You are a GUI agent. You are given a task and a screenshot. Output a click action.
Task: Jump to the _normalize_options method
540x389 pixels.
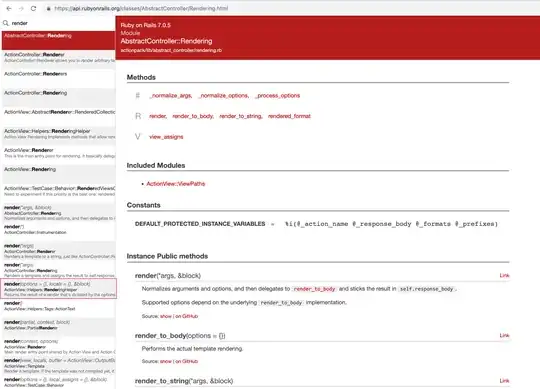point(224,96)
